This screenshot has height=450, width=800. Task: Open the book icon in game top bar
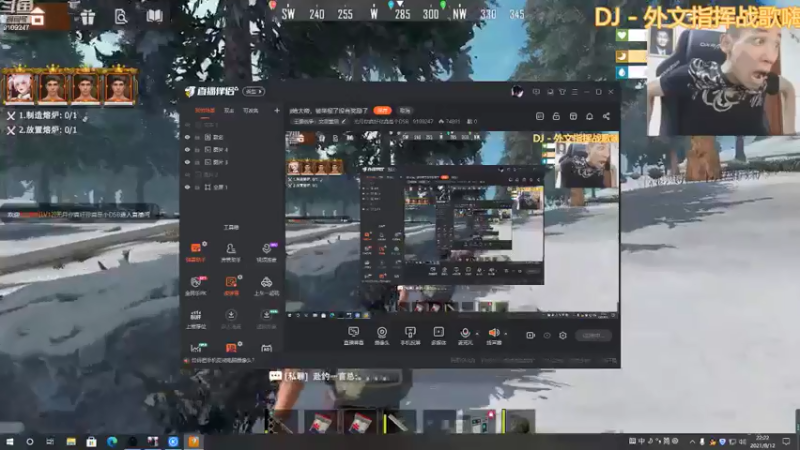pos(155,16)
